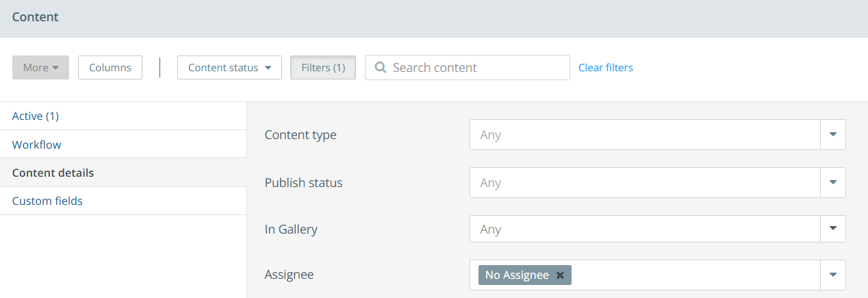Open the Custom fields filter tab
This screenshot has width=868, height=298.
[x=47, y=201]
